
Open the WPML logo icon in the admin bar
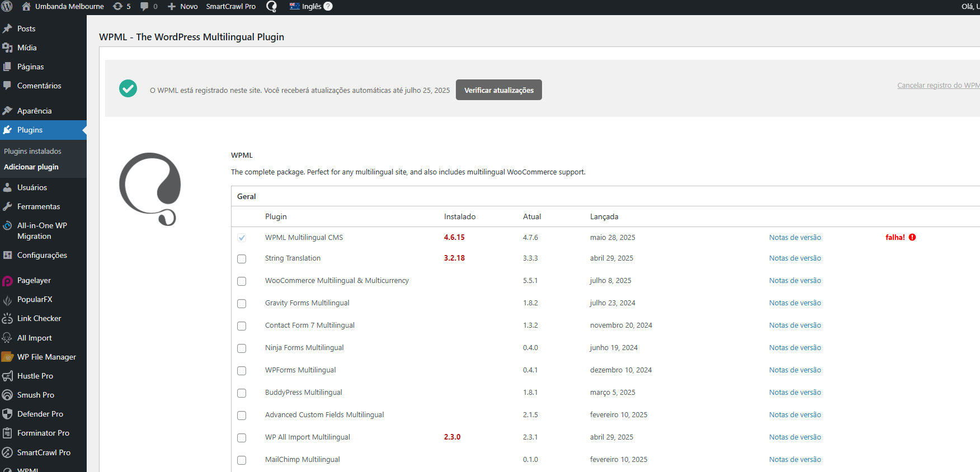pos(271,7)
